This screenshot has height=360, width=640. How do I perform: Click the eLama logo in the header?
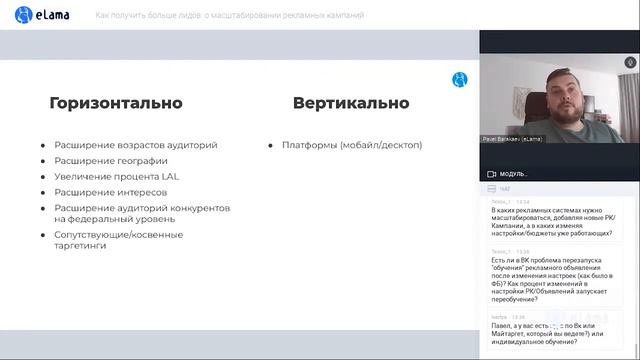point(42,15)
